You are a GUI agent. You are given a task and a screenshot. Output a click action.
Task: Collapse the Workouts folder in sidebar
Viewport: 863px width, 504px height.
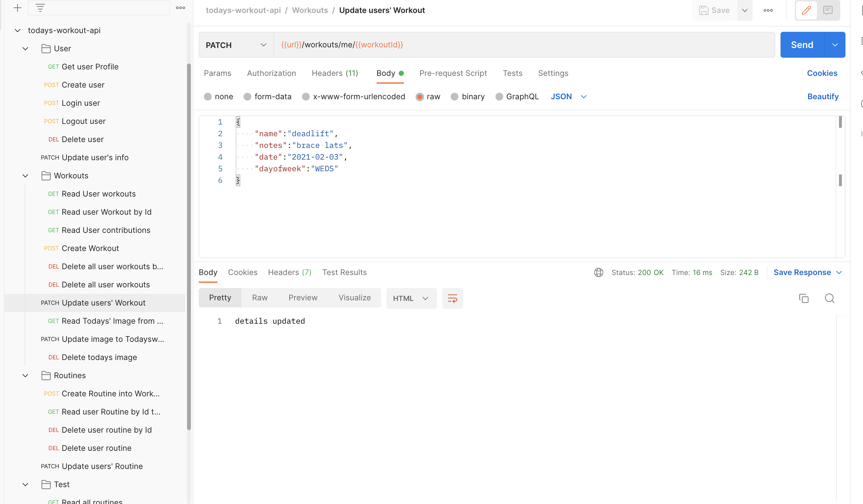pyautogui.click(x=25, y=175)
